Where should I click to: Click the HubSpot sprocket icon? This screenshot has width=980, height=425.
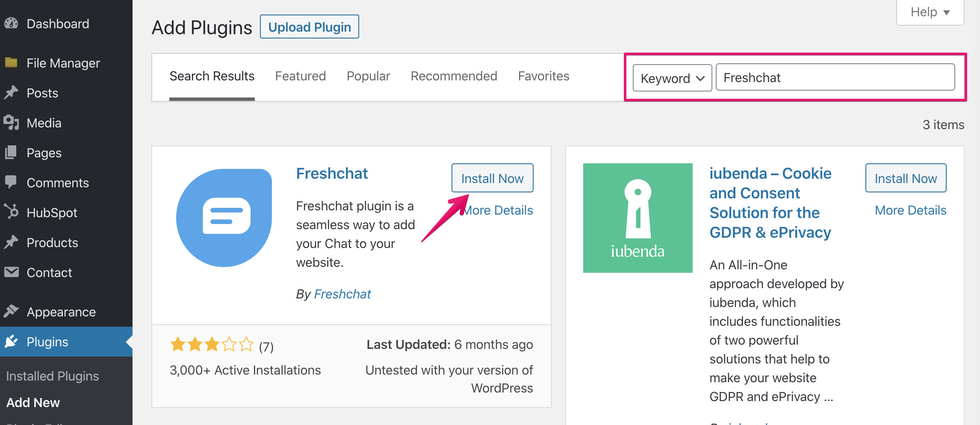tap(12, 212)
